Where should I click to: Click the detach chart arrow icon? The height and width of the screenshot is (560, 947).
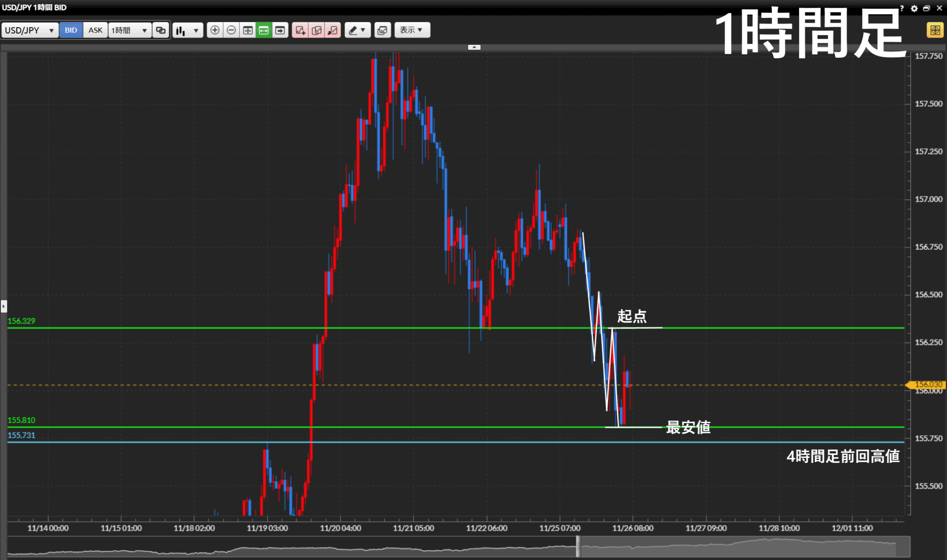click(333, 30)
